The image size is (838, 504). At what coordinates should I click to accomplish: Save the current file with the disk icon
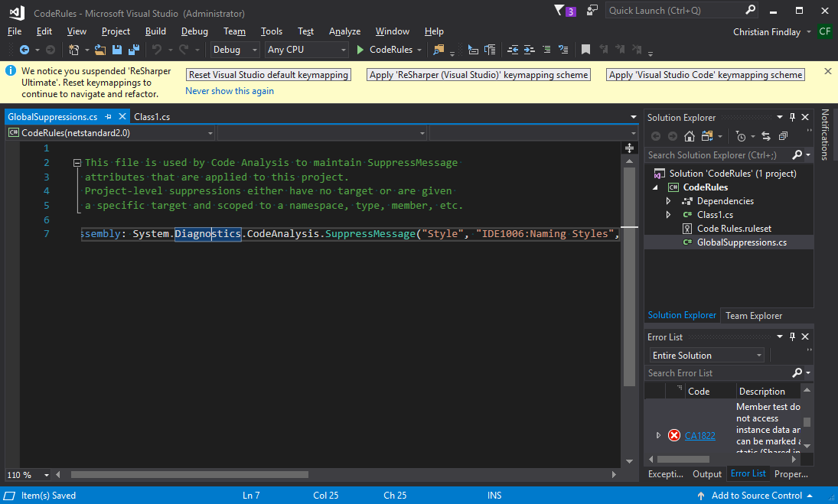tap(116, 50)
